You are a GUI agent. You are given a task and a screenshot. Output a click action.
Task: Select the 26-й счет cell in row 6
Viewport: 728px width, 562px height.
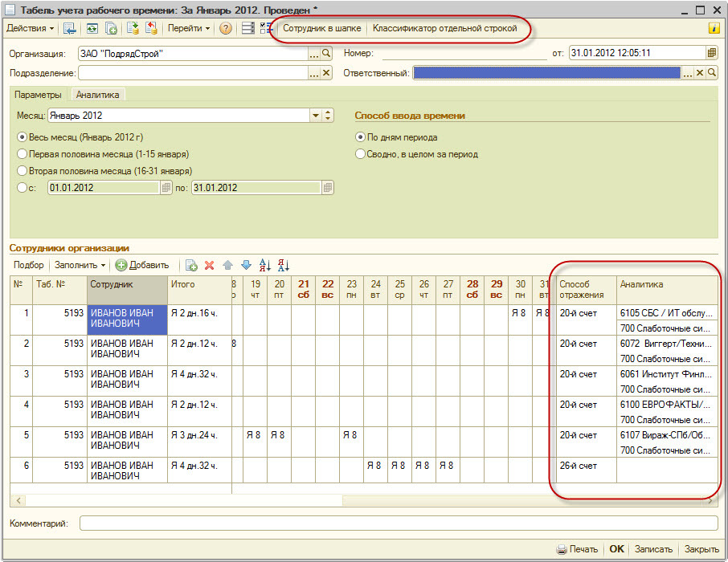(x=587, y=470)
